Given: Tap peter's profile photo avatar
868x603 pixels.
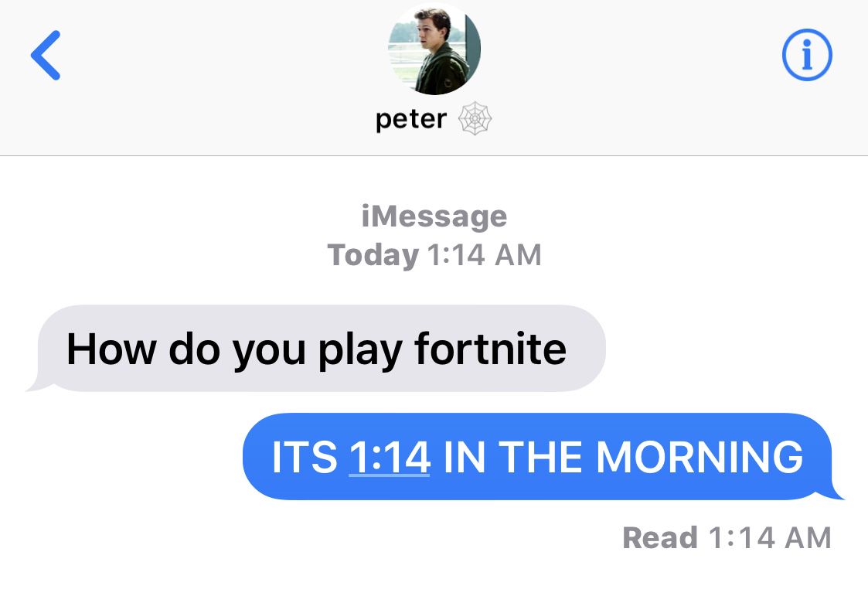Looking at the screenshot, I should [434, 48].
